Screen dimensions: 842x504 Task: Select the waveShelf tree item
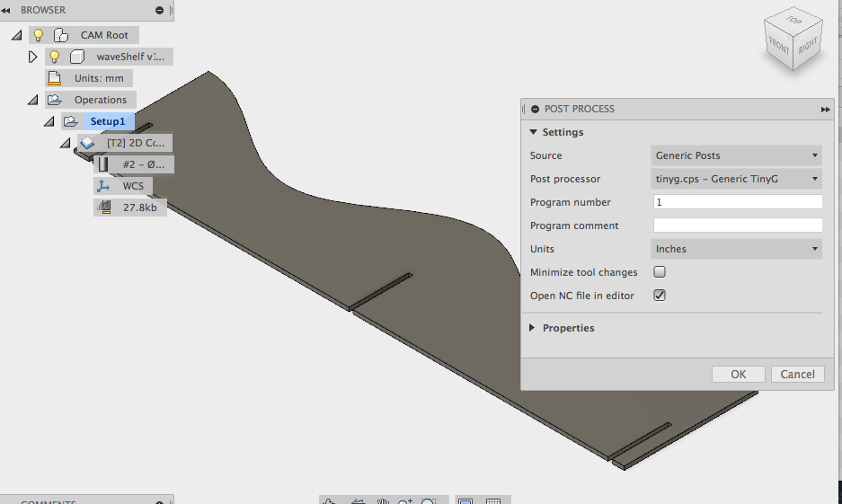[x=130, y=57]
